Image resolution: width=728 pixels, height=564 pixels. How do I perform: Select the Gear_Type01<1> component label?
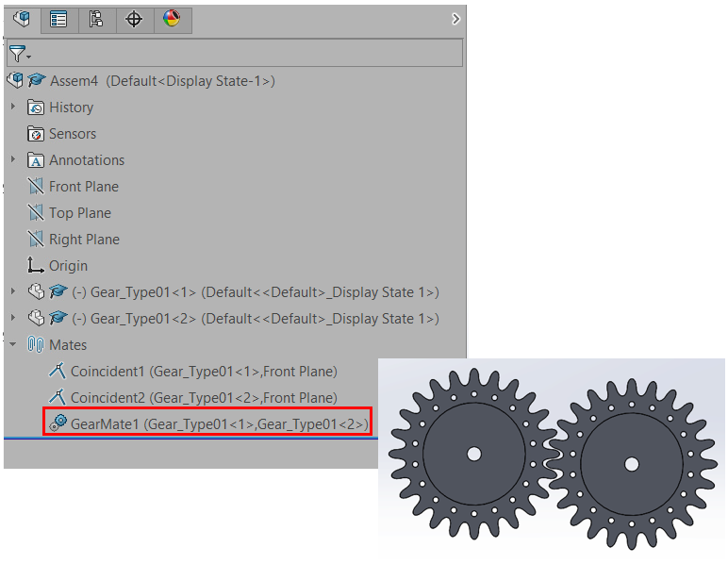(x=256, y=292)
